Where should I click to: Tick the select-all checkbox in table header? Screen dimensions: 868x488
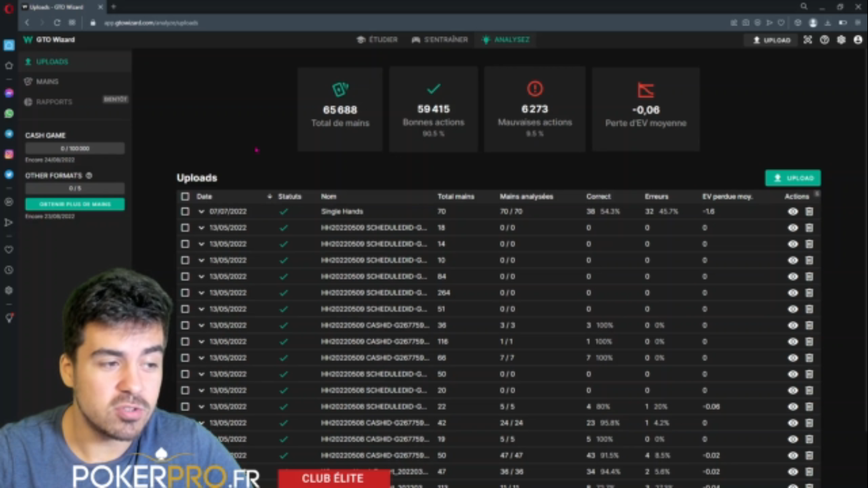click(185, 197)
